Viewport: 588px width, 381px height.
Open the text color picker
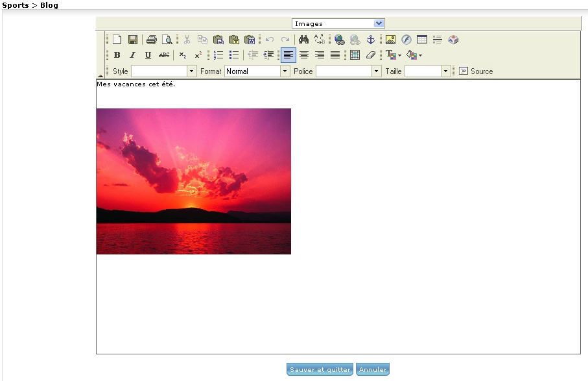394,55
